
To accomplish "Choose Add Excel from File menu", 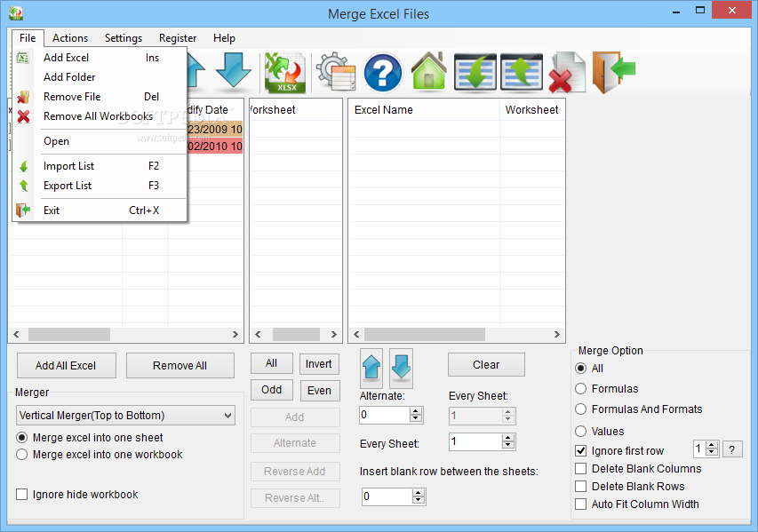I will 100,58.
